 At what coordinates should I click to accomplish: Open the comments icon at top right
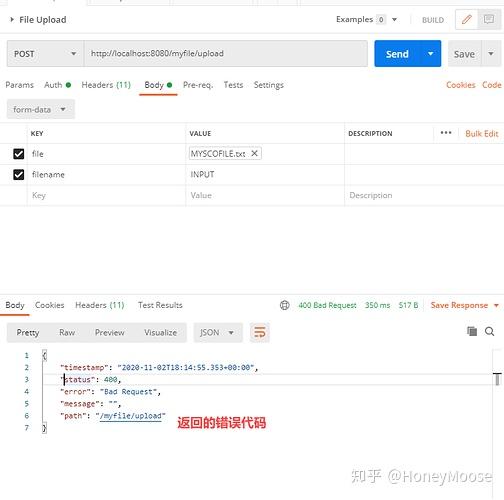[x=489, y=20]
